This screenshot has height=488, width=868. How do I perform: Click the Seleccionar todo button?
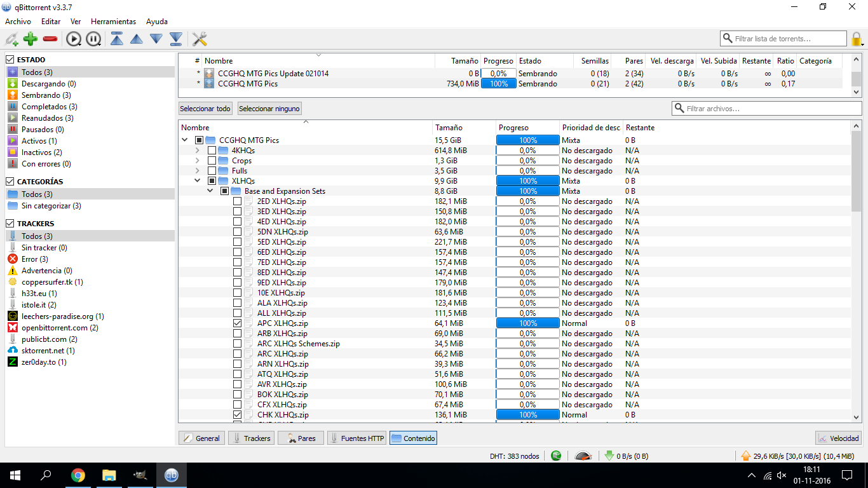coord(205,109)
